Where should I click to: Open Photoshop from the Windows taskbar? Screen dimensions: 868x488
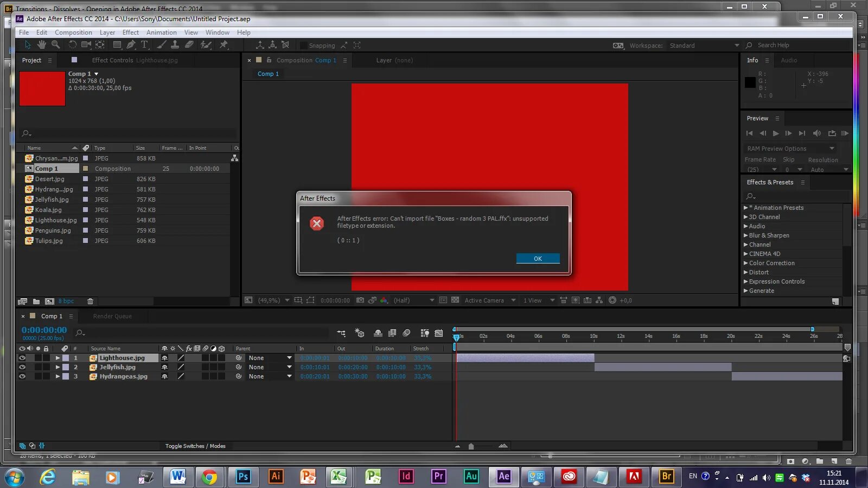point(243,477)
